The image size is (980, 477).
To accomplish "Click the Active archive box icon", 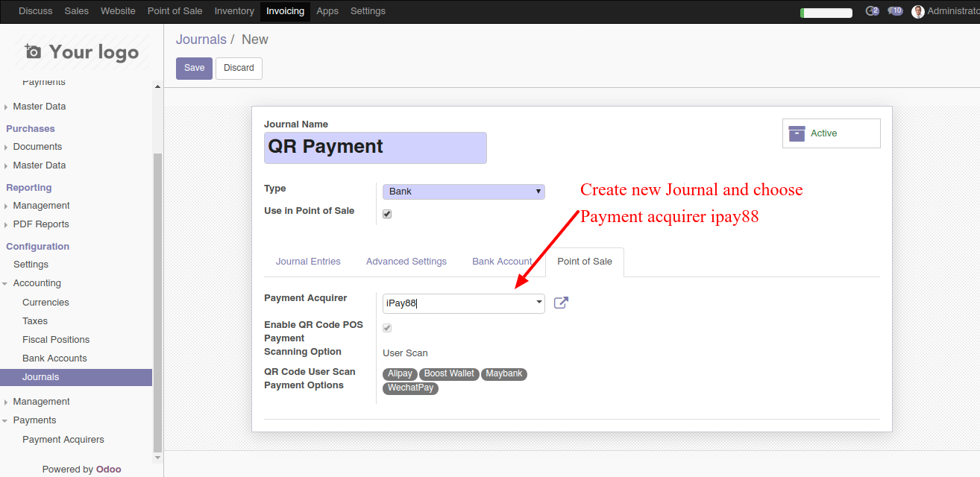I will (797, 133).
